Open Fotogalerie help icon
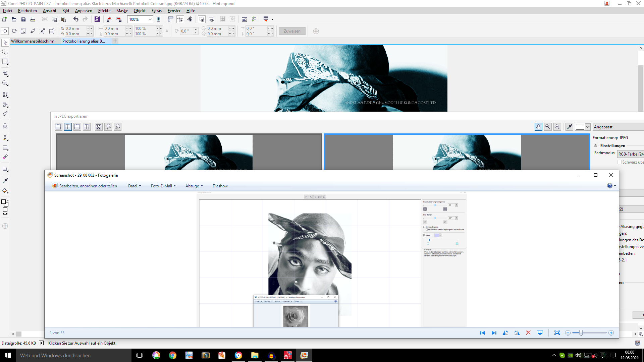This screenshot has width=644, height=362. (609, 186)
